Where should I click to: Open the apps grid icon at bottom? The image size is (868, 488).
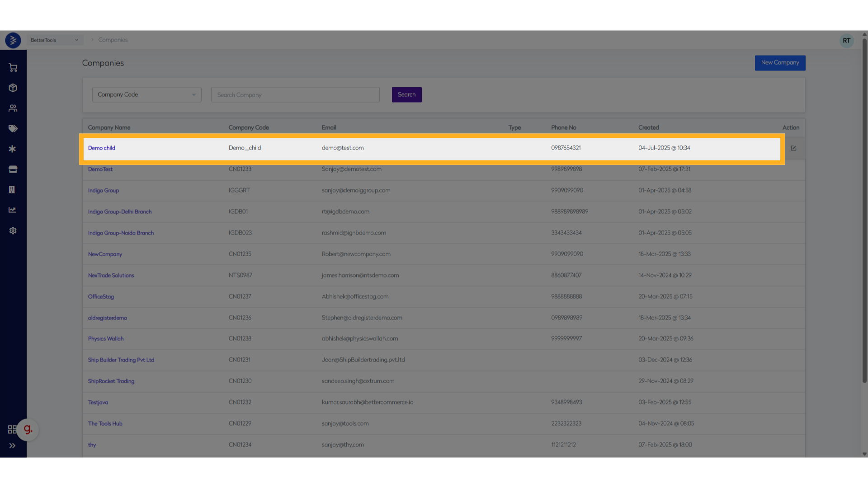(x=12, y=429)
